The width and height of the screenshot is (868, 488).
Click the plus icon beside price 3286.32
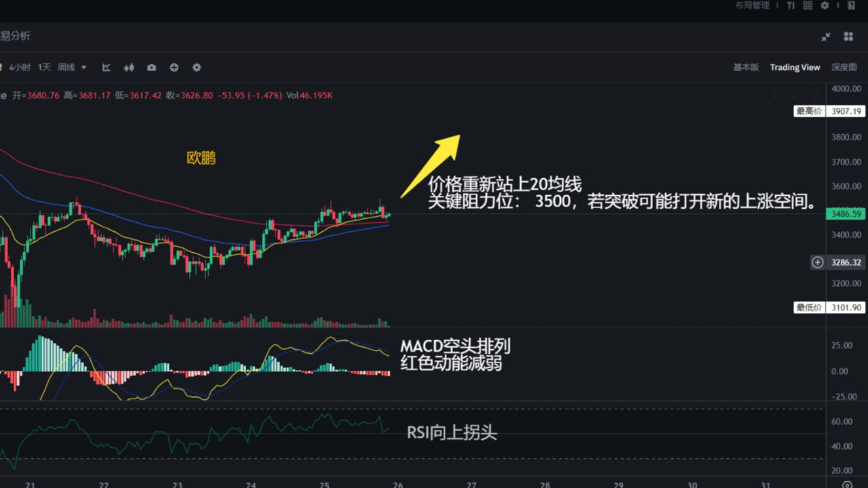click(x=817, y=262)
